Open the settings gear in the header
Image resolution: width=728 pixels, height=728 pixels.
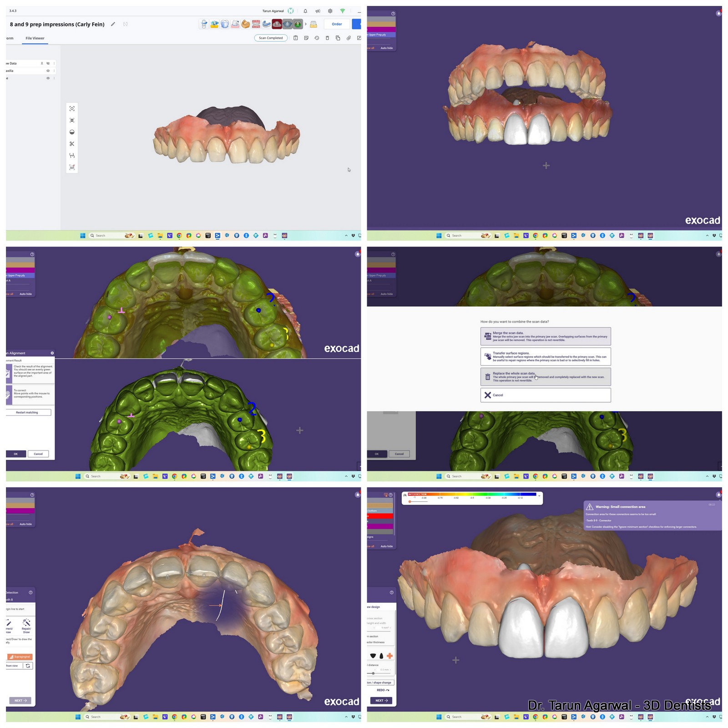coord(330,11)
